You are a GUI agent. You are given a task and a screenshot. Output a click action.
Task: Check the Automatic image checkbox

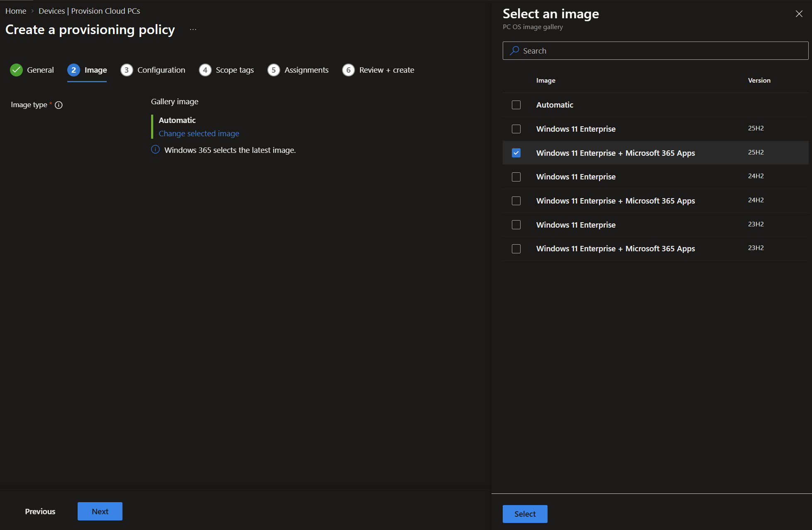point(516,105)
